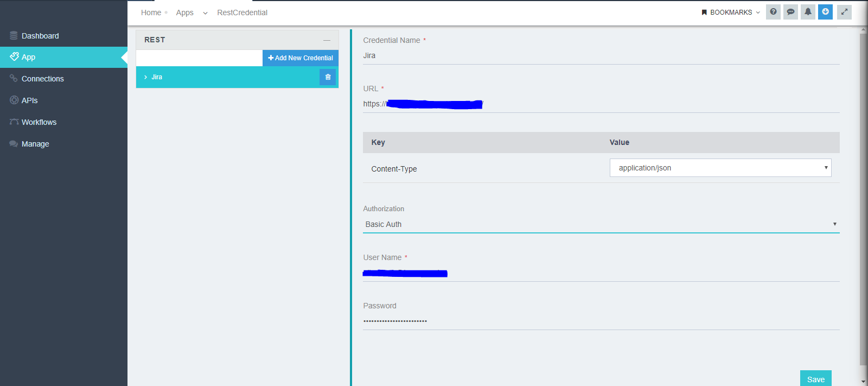Open the Authorization Basic Auth dropdown
The width and height of the screenshot is (868, 386).
point(601,224)
